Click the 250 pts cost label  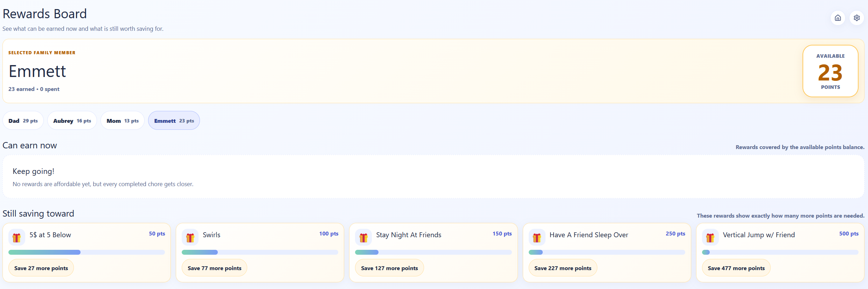point(675,234)
